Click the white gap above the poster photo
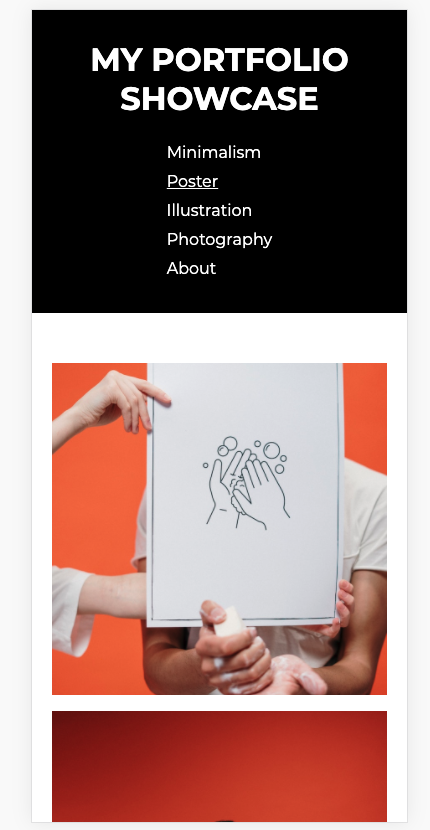 point(219,338)
